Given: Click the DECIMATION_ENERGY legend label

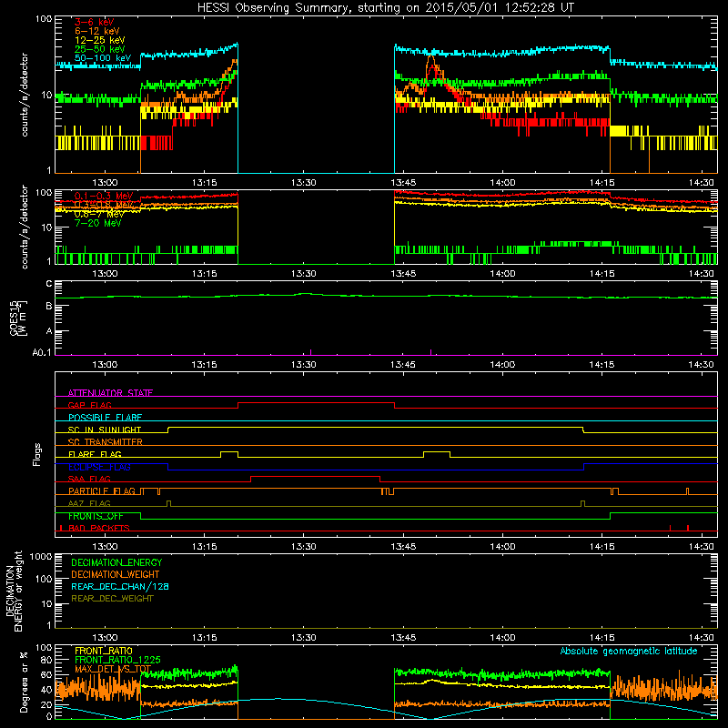Looking at the screenshot, I should pos(116,562).
